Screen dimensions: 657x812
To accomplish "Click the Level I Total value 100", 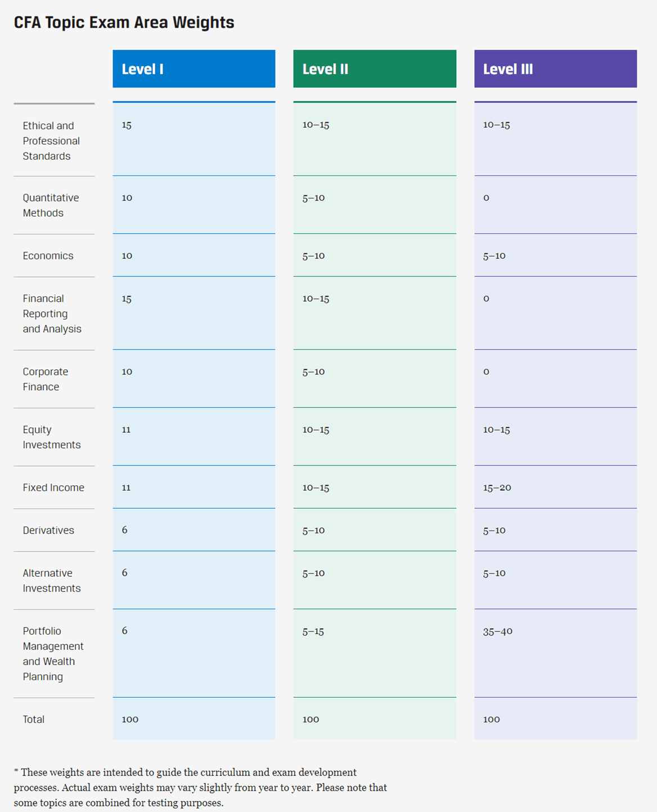I will coord(130,719).
